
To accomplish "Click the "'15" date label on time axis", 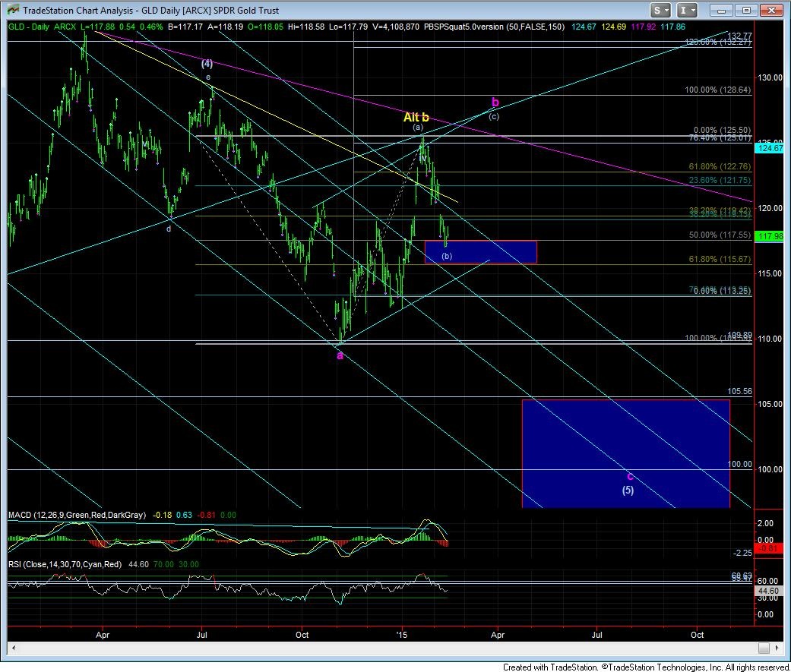I will pyautogui.click(x=401, y=635).
